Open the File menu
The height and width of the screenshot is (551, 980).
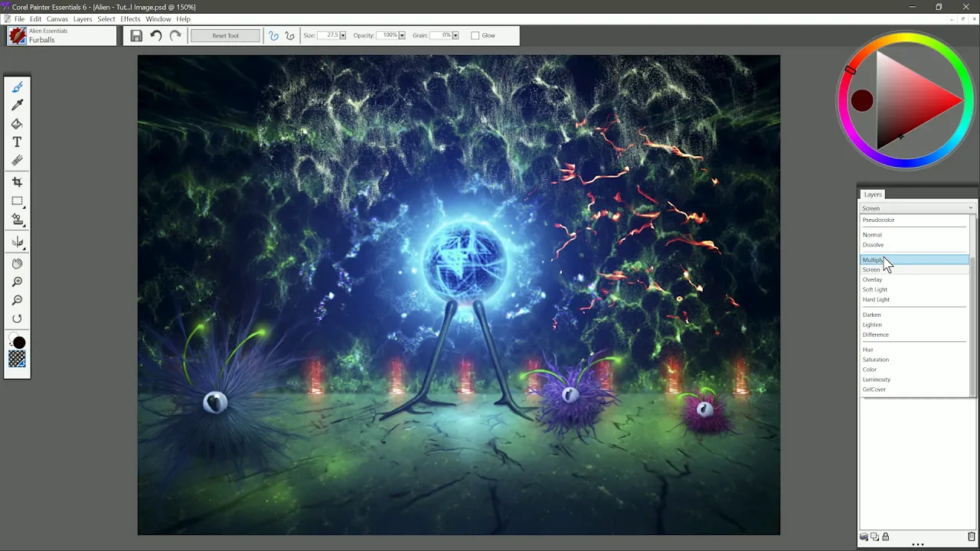19,19
